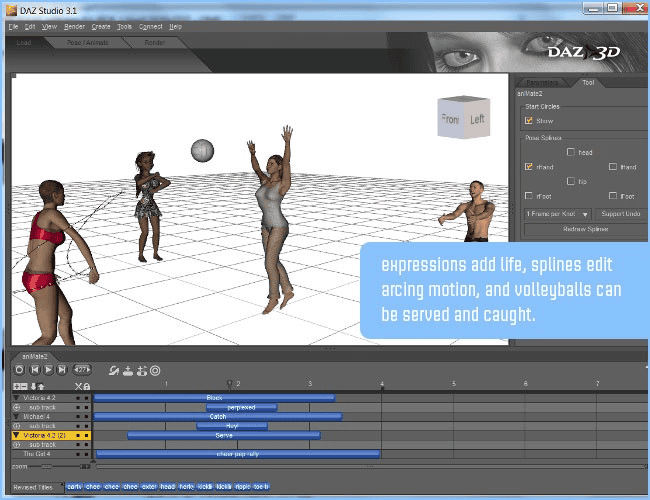Screen dimensions: 650x500
Task: Click plus on sub track under Victoria 4.2
Action: coord(17,408)
